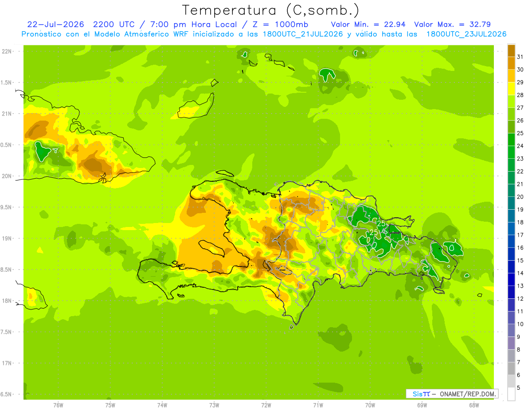Click the "9.5N" latitude label
532x411 pixels.
click(6, 207)
